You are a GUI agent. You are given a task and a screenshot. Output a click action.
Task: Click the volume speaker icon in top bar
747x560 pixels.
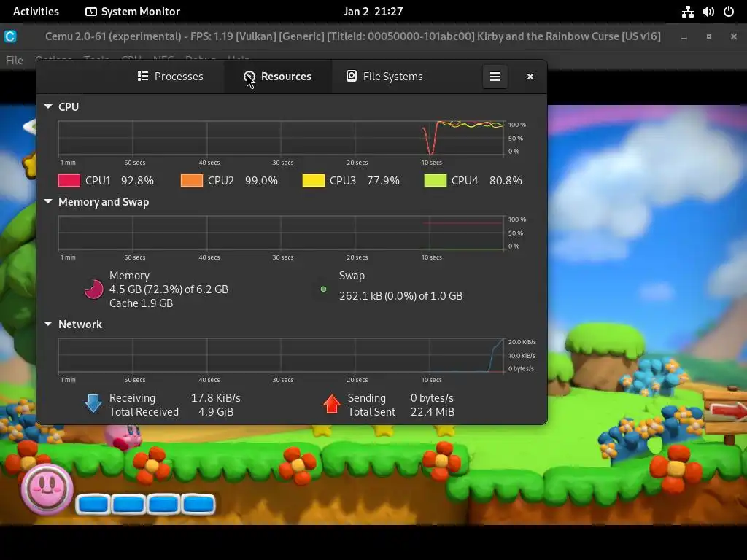tap(708, 12)
